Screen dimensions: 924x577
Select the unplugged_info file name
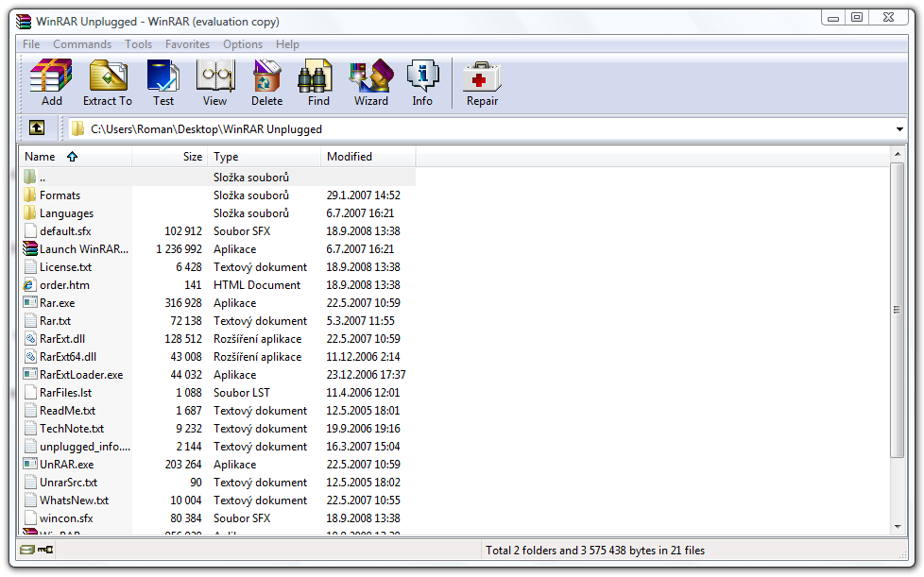85,447
